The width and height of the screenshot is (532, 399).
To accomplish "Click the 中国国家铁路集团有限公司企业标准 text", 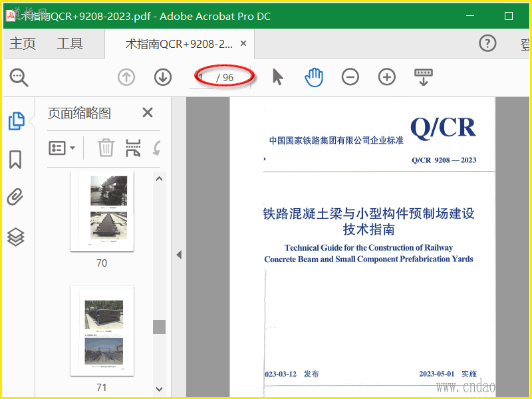I will tap(336, 140).
